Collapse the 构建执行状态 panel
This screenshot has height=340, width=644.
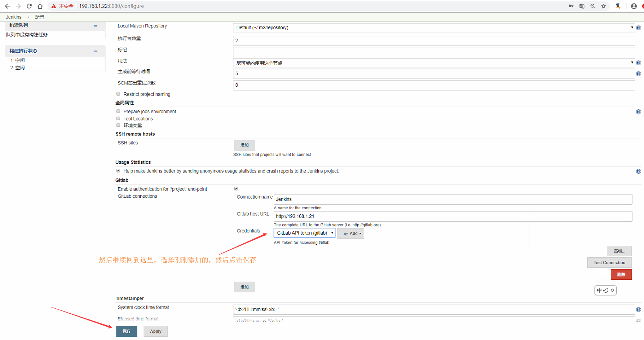96,51
